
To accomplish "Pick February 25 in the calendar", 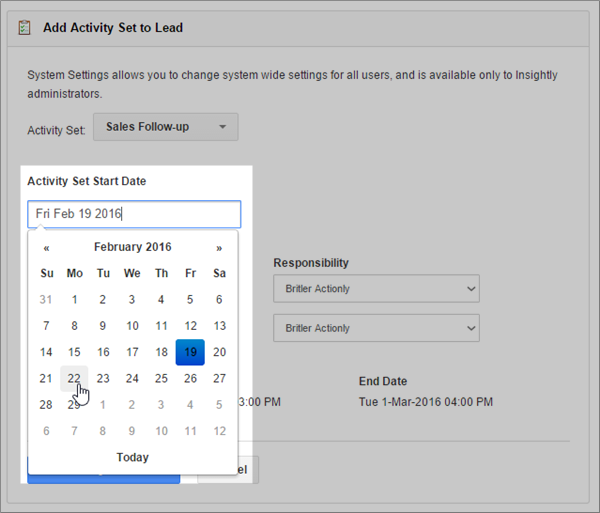I will pos(161,378).
